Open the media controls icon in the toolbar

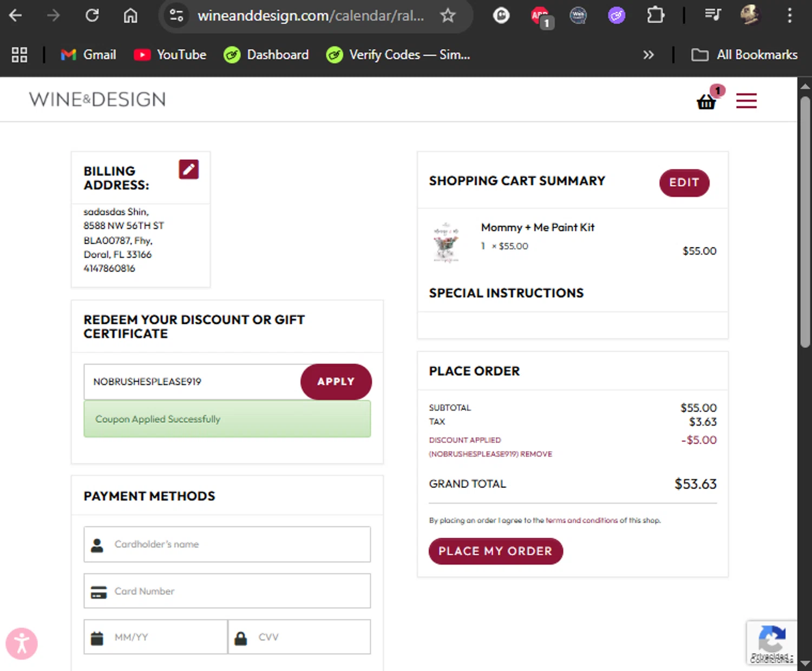pos(713,15)
